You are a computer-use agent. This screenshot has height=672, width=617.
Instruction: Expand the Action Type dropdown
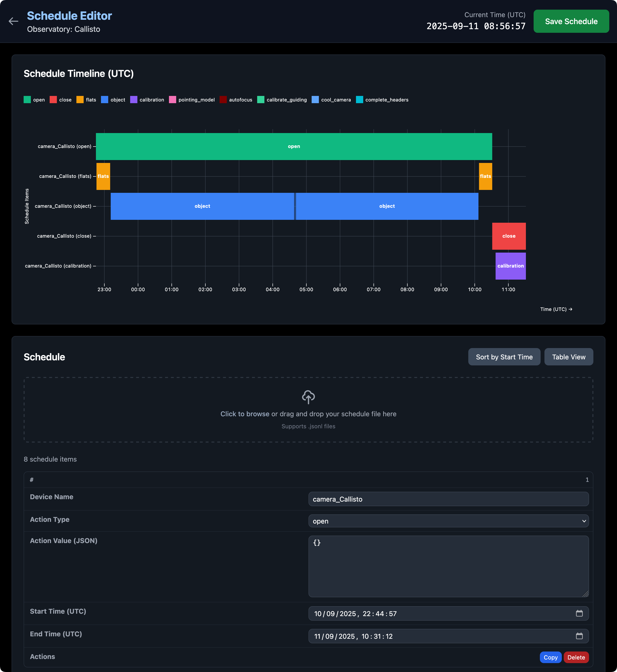tap(448, 521)
